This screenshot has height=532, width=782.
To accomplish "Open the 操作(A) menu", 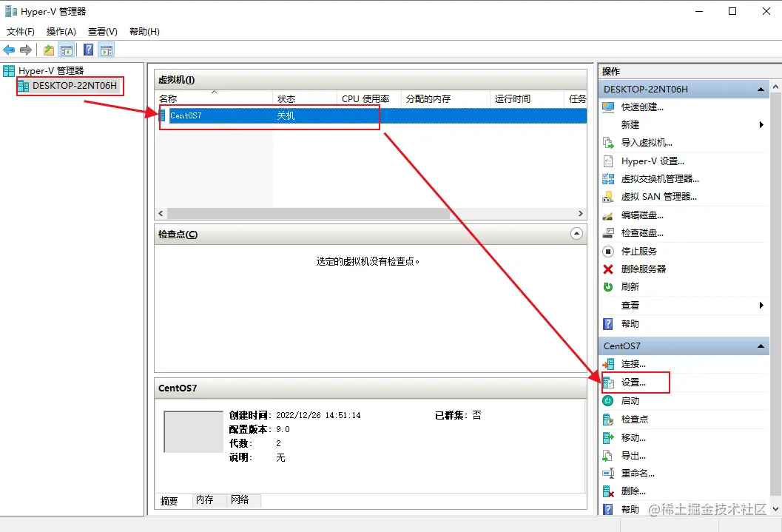I will (59, 31).
